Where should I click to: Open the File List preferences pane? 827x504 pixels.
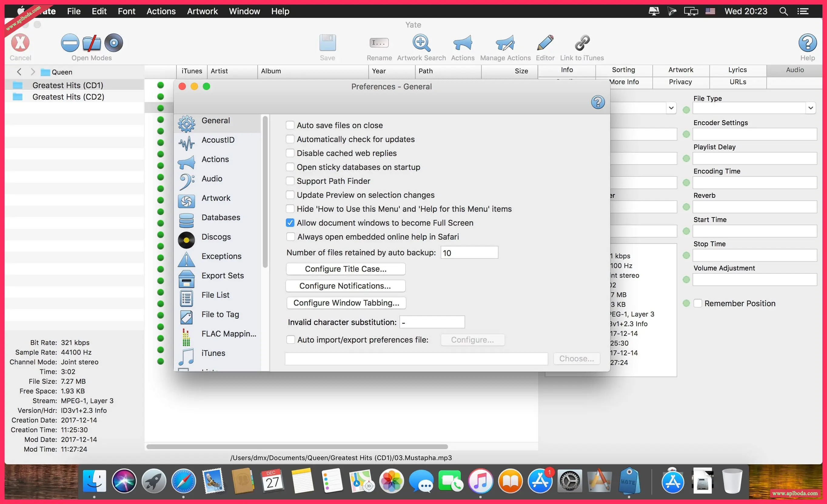[217, 298]
